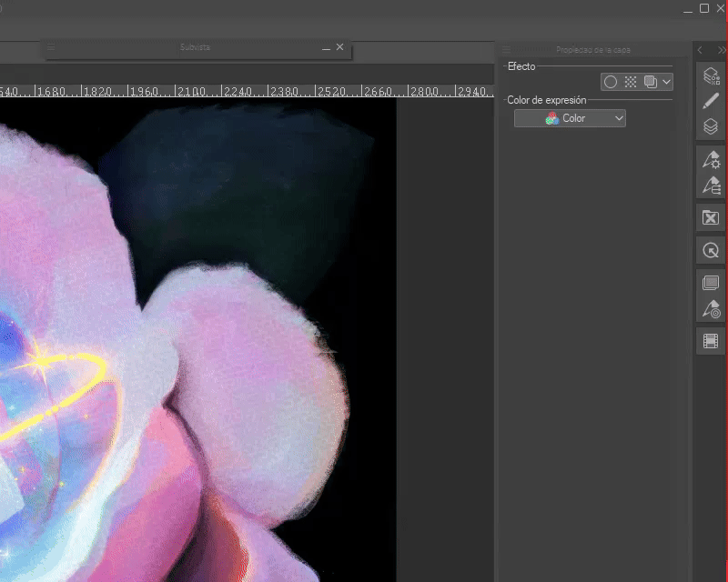Open the Layer property dock icon

pyautogui.click(x=711, y=75)
